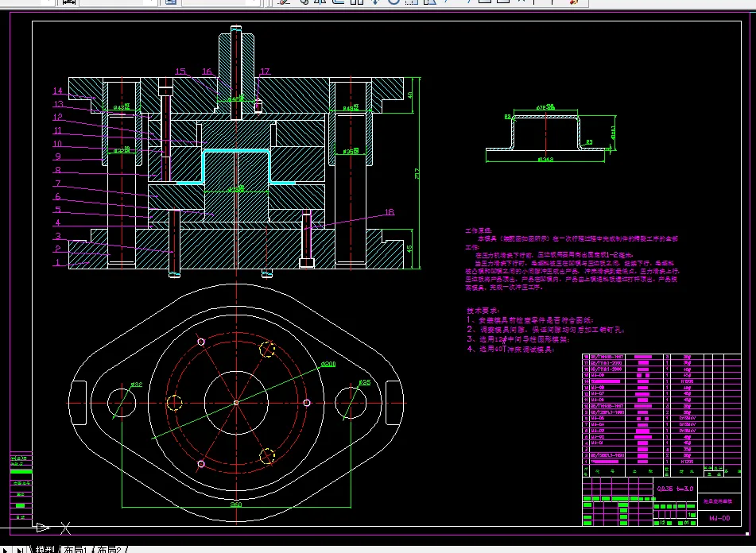Click the ø32 left guide hole dimension

137,385
